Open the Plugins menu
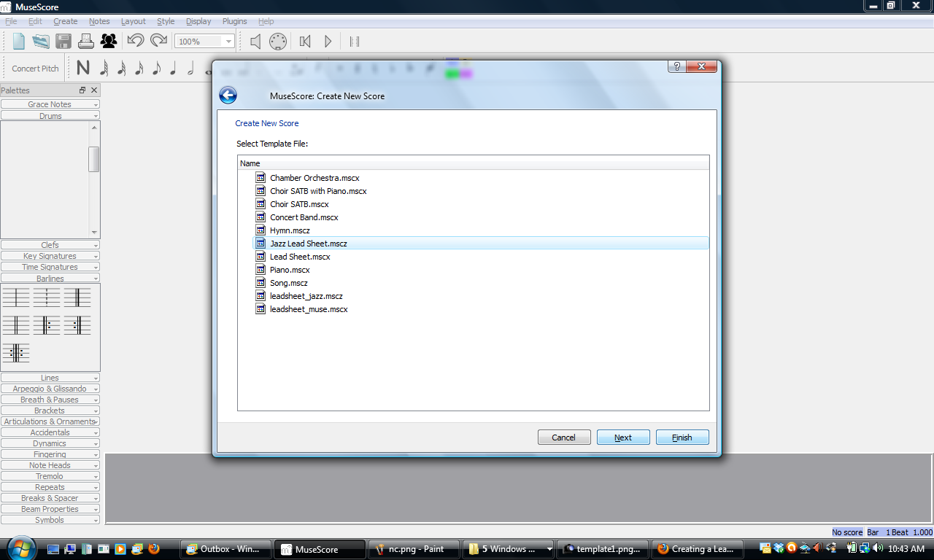The height and width of the screenshot is (560, 934). click(235, 21)
